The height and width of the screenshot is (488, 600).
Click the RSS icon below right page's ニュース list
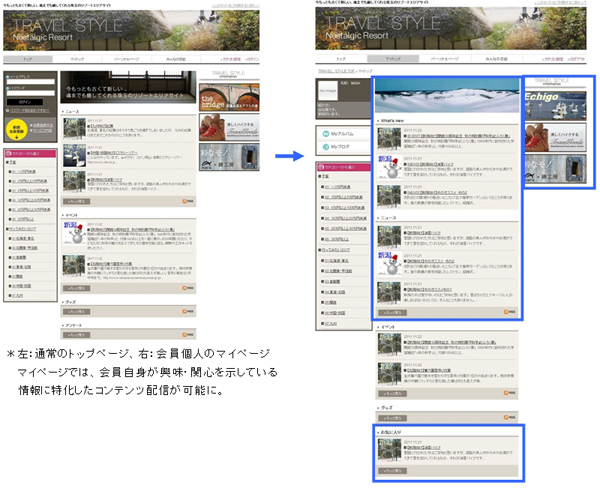(509, 312)
